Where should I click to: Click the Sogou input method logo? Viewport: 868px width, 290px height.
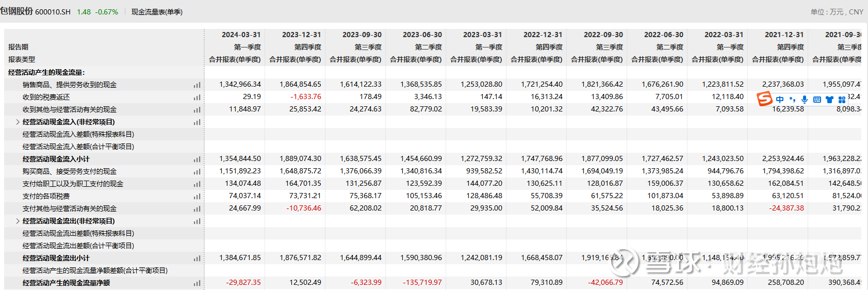pos(764,99)
